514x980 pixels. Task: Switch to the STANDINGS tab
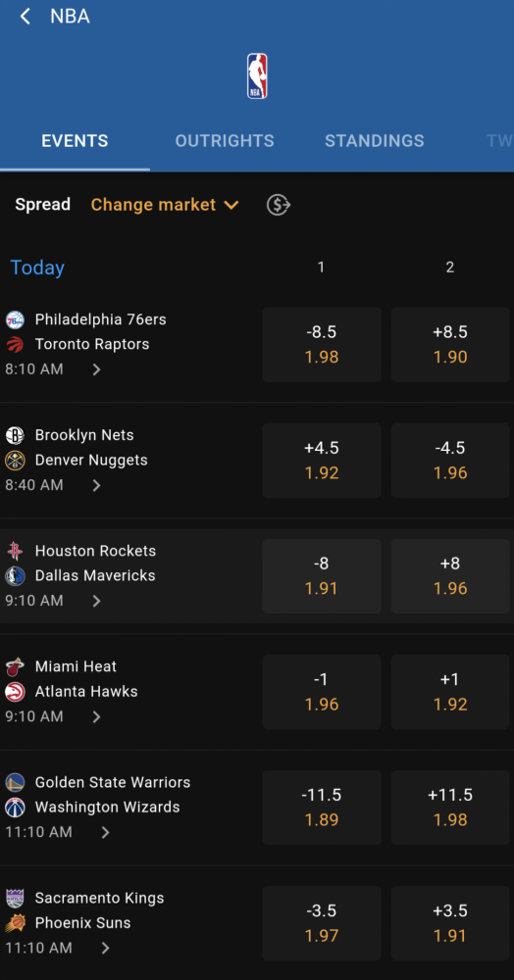coord(375,141)
